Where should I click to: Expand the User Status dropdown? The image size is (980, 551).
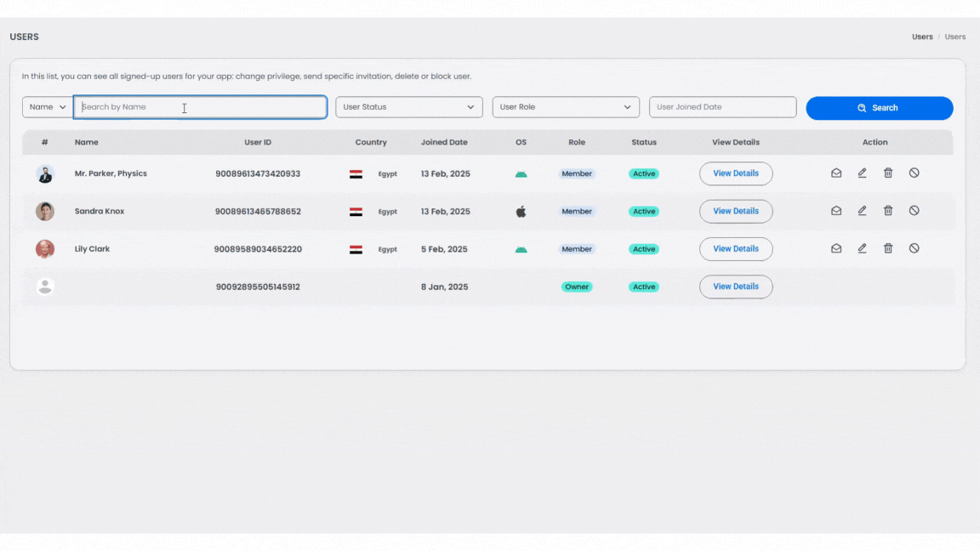(408, 107)
